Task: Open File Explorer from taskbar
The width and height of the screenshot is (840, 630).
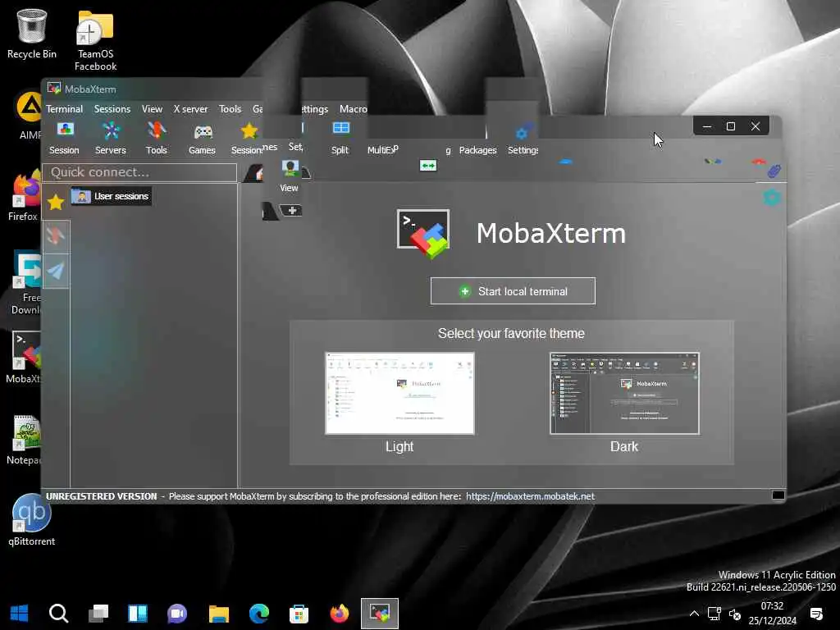Action: pos(218,614)
